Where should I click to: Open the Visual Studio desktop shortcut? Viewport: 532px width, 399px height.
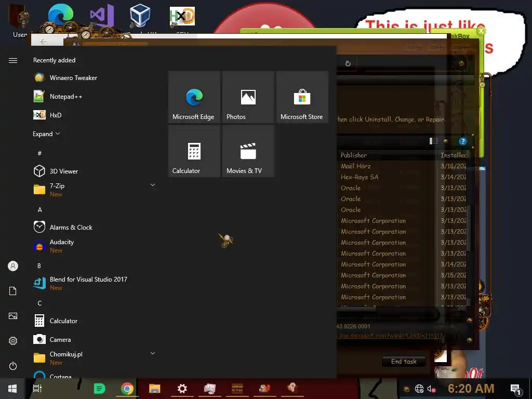[102, 16]
